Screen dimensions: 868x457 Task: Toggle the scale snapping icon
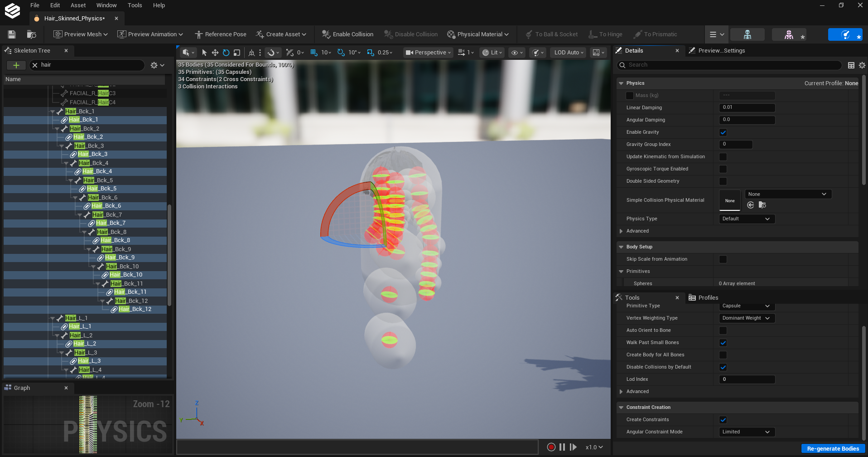371,53
